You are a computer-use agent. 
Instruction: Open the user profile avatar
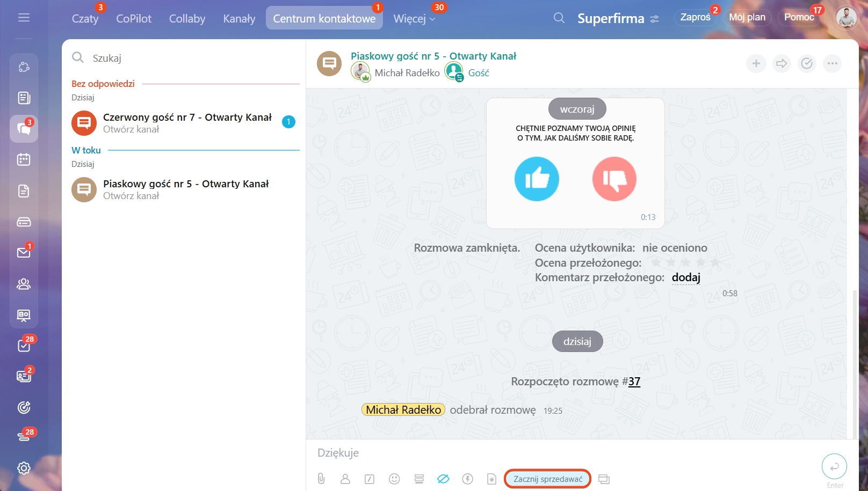(x=846, y=18)
